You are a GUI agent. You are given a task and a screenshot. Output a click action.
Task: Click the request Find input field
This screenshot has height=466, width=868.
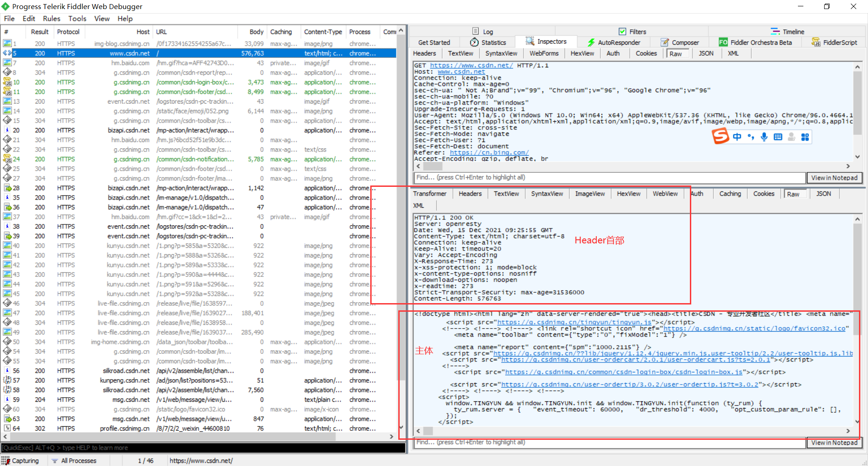609,177
